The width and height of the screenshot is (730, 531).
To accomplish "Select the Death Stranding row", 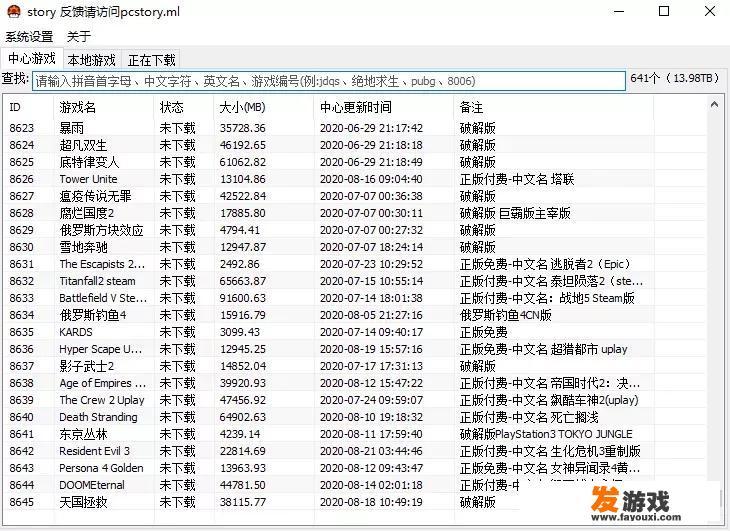I will click(355, 417).
